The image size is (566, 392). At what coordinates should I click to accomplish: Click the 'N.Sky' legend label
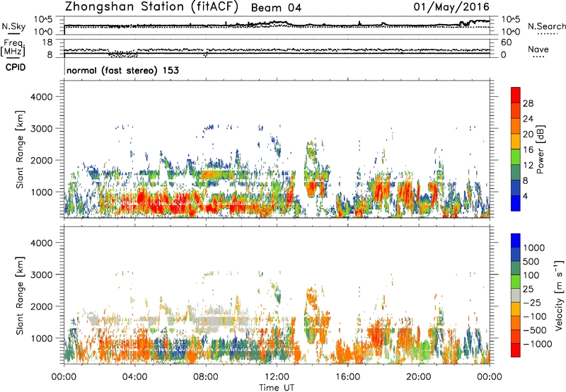(x=13, y=26)
